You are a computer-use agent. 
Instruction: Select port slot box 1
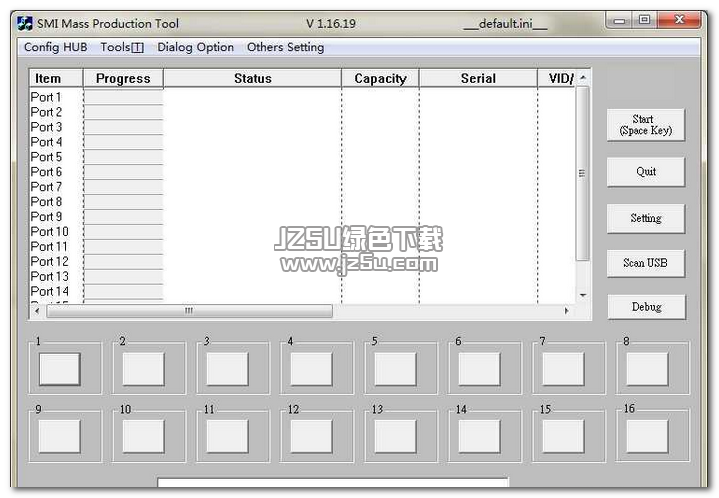[x=60, y=369]
